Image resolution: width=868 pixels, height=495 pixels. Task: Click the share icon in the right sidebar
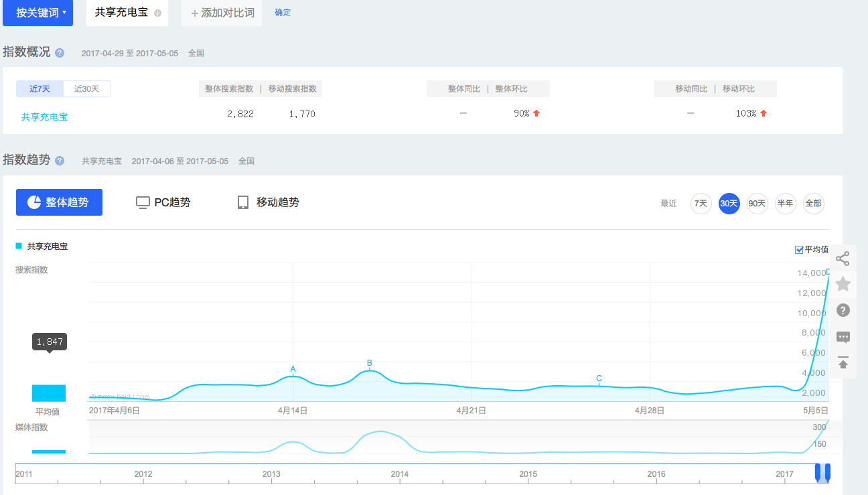(x=843, y=259)
